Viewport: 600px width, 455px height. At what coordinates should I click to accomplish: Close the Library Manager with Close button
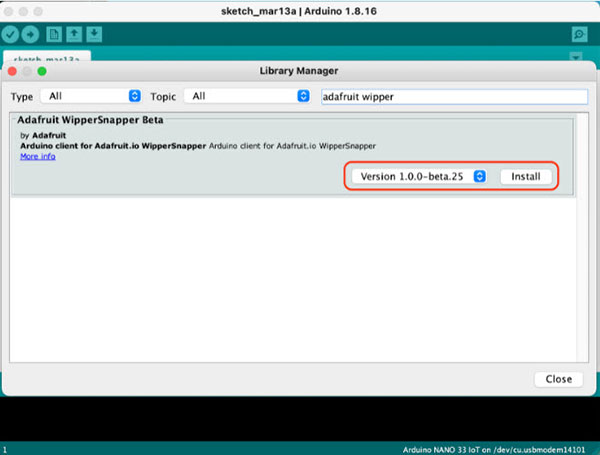tap(559, 379)
